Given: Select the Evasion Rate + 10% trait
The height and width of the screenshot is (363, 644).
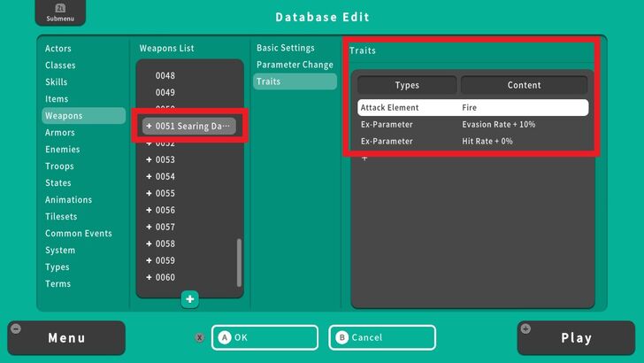Looking at the screenshot, I should pyautogui.click(x=472, y=125).
